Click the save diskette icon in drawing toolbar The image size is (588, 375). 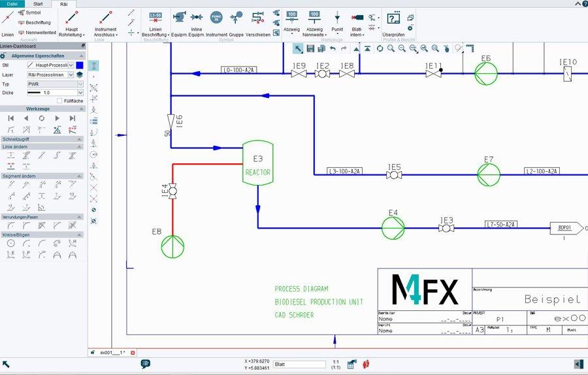pyautogui.click(x=310, y=48)
